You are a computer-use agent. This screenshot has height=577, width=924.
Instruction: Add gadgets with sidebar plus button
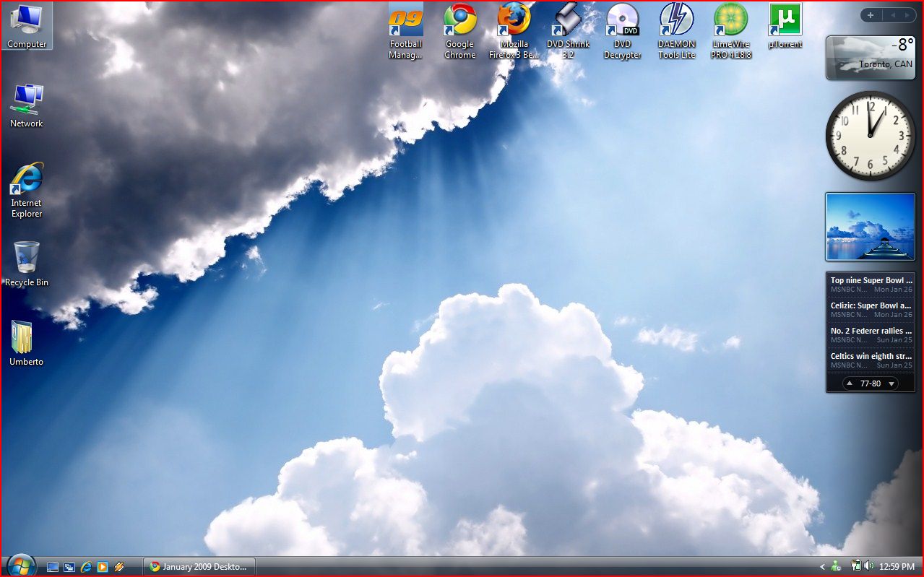click(x=871, y=14)
